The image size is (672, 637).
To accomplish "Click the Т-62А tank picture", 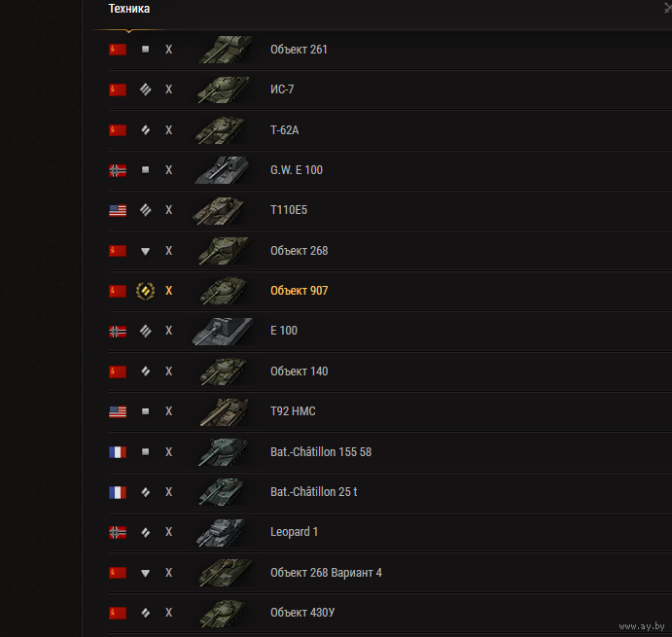I will (221, 130).
